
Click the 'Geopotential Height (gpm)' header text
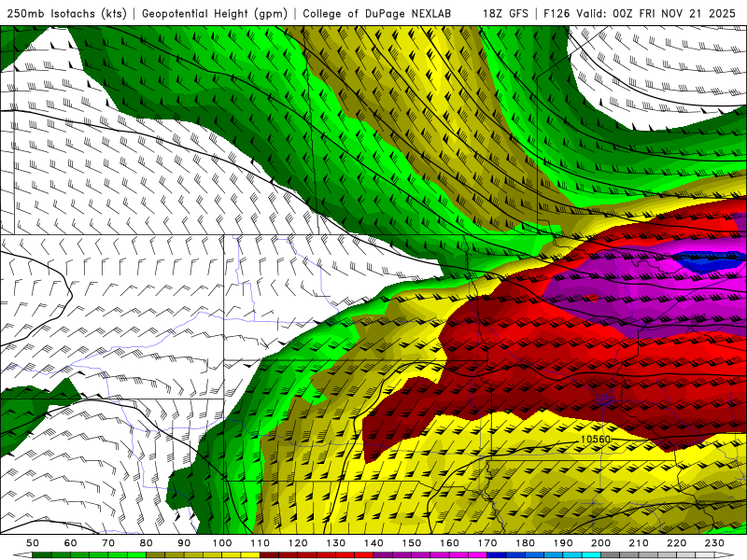pos(215,14)
